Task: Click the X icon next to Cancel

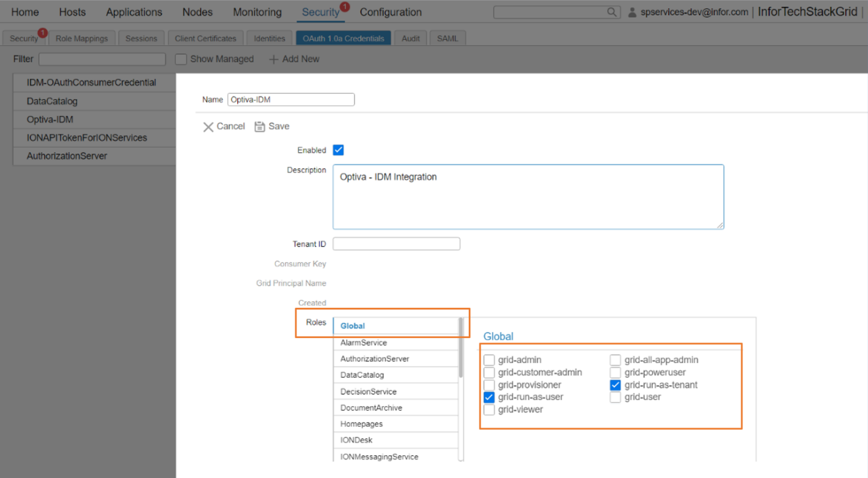Action: [x=209, y=126]
